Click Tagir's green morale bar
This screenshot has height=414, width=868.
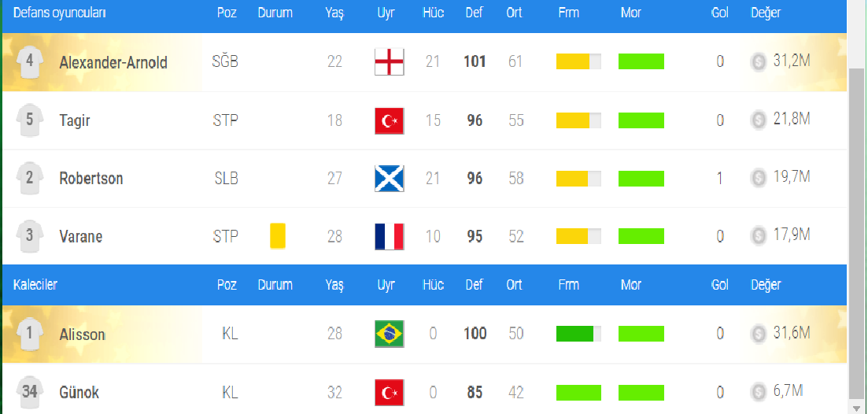tap(641, 120)
